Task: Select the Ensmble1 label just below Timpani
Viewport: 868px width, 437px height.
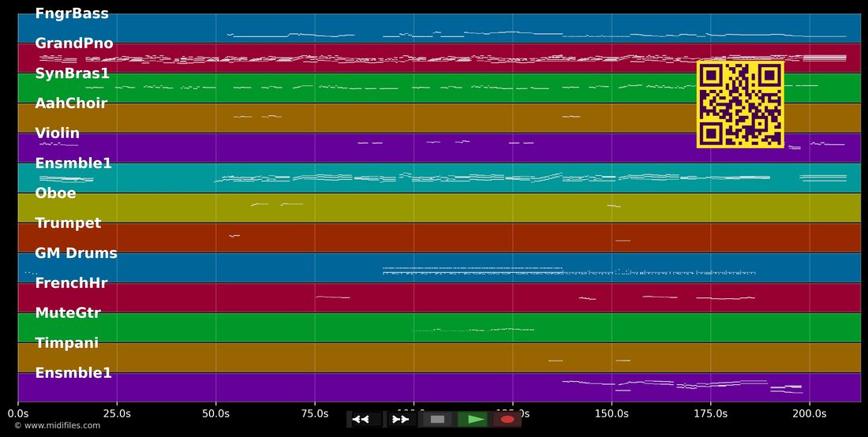Action: tap(73, 373)
